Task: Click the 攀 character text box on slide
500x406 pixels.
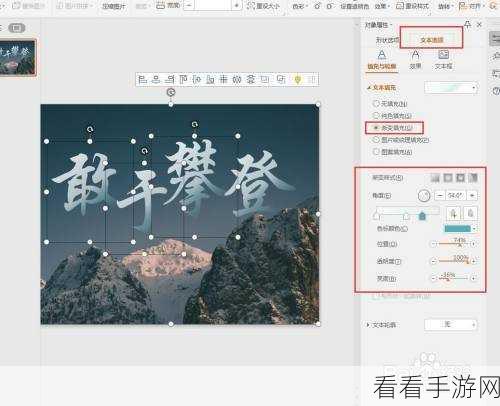Action: pos(195,187)
